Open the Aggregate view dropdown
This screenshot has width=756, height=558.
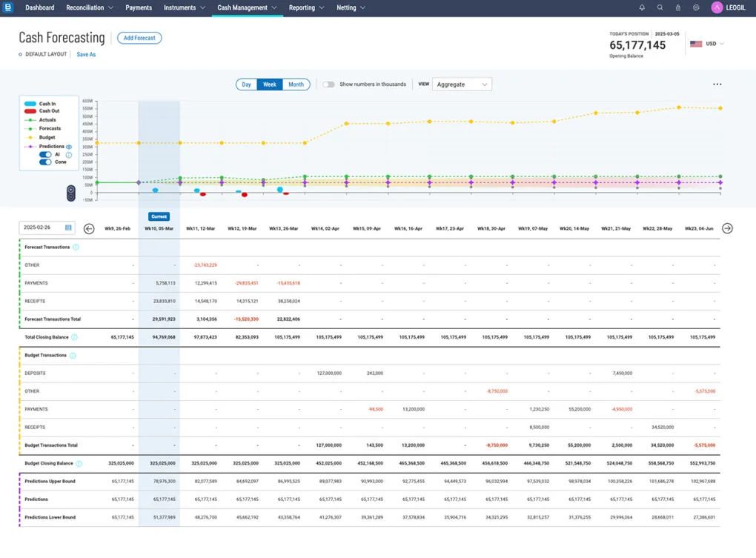(462, 84)
